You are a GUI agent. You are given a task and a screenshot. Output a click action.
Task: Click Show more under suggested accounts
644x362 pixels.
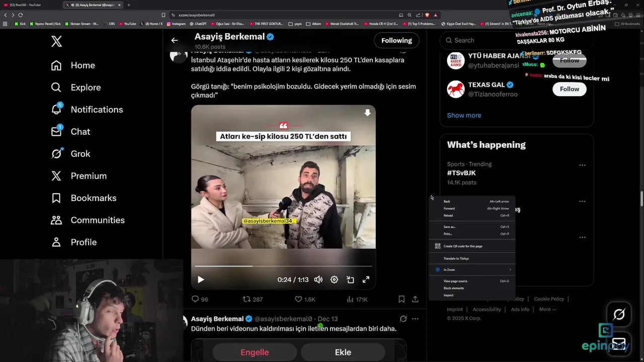coord(464,115)
